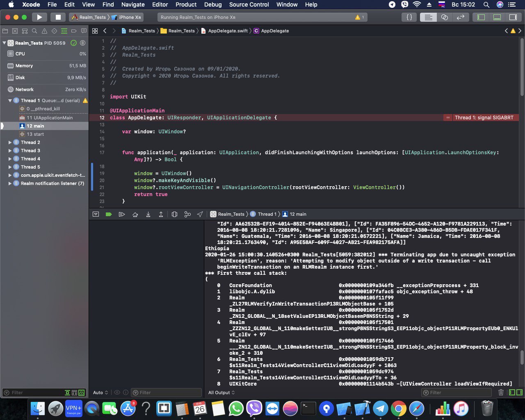The width and height of the screenshot is (525, 420).
Task: Toggle the Navigator panel visibility
Action: tap(481, 17)
